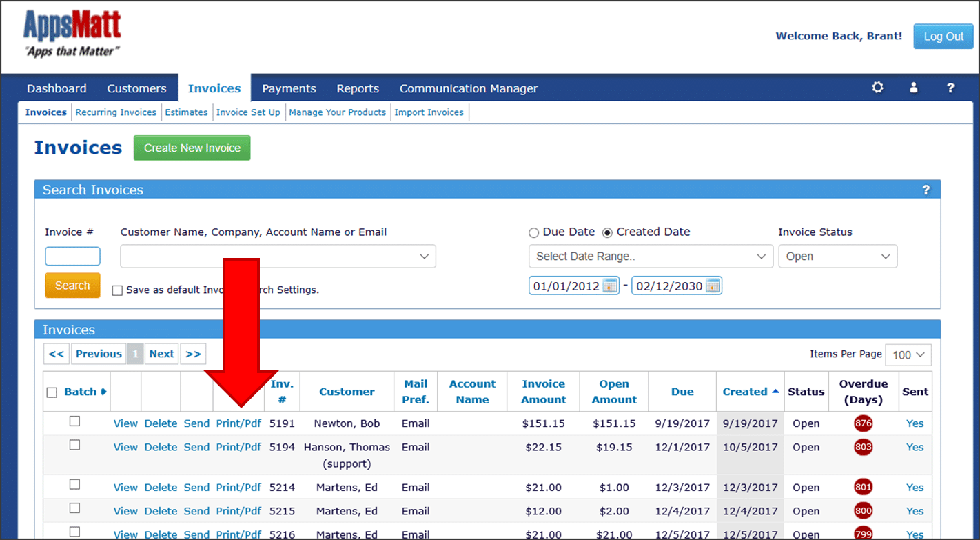This screenshot has width=980, height=540.
Task: Open Manage Your Products submenu
Action: coord(337,112)
